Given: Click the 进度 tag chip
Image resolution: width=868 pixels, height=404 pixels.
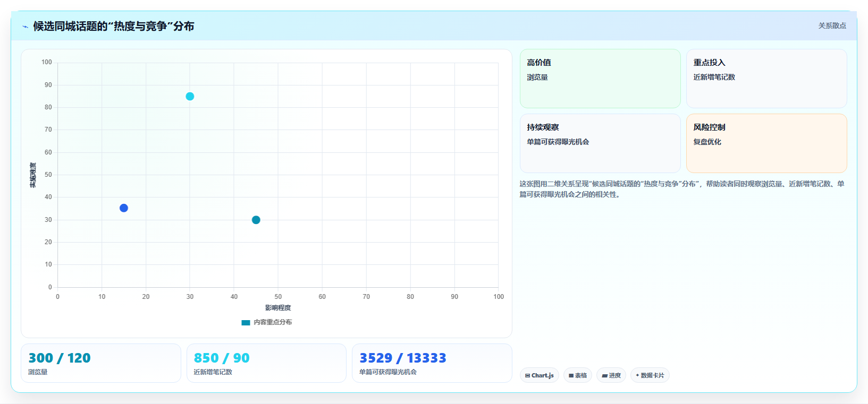Looking at the screenshot, I should point(611,375).
